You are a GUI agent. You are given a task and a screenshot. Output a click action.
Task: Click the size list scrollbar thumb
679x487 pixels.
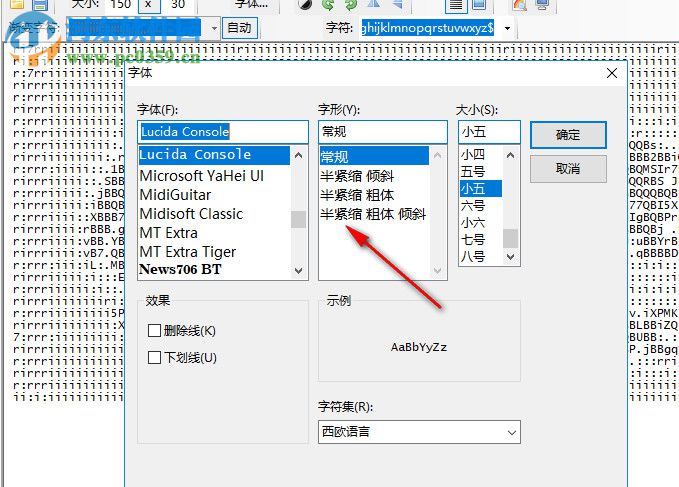tap(511, 238)
